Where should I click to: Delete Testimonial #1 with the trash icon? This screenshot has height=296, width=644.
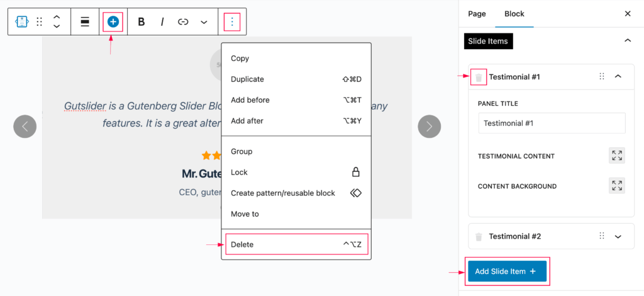point(479,77)
